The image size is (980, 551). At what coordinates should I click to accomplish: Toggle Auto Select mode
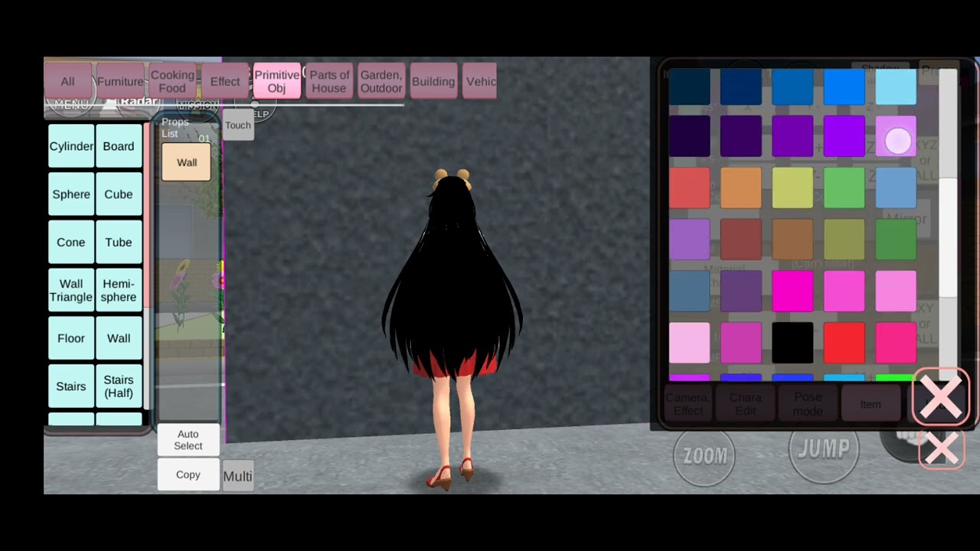coord(188,440)
